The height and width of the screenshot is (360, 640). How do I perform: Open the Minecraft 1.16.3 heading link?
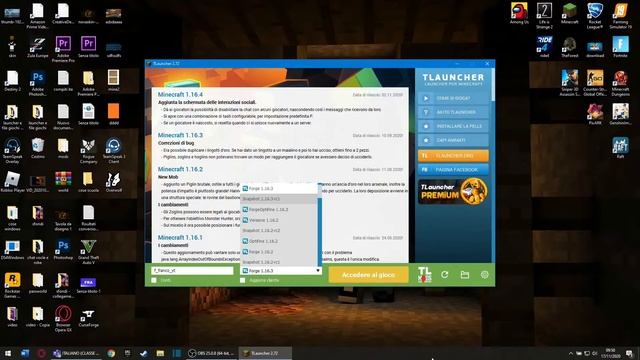click(x=180, y=135)
